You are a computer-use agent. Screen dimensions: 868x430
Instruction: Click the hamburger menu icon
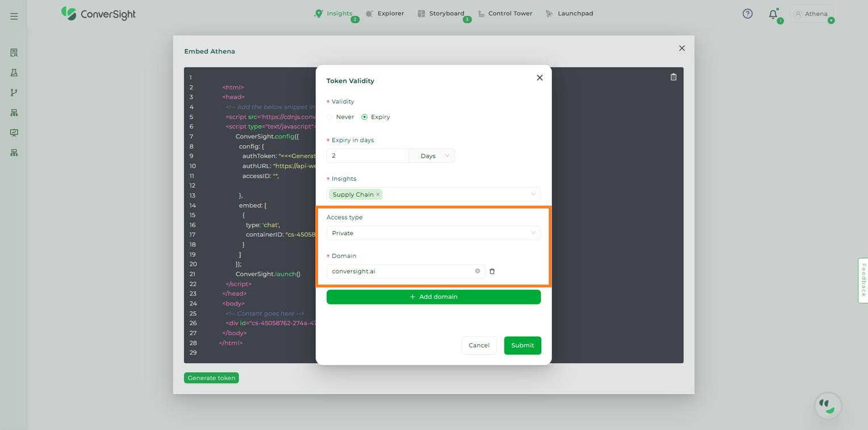[x=14, y=16]
